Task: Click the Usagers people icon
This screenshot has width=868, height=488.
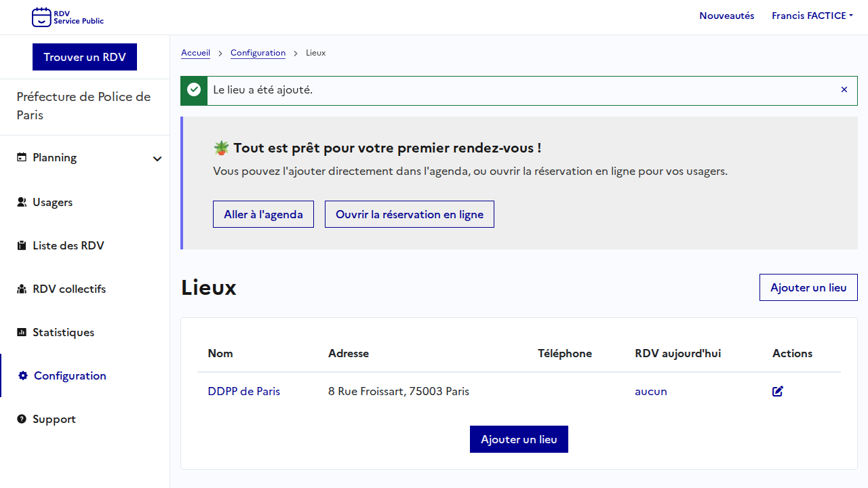Action: [x=22, y=202]
